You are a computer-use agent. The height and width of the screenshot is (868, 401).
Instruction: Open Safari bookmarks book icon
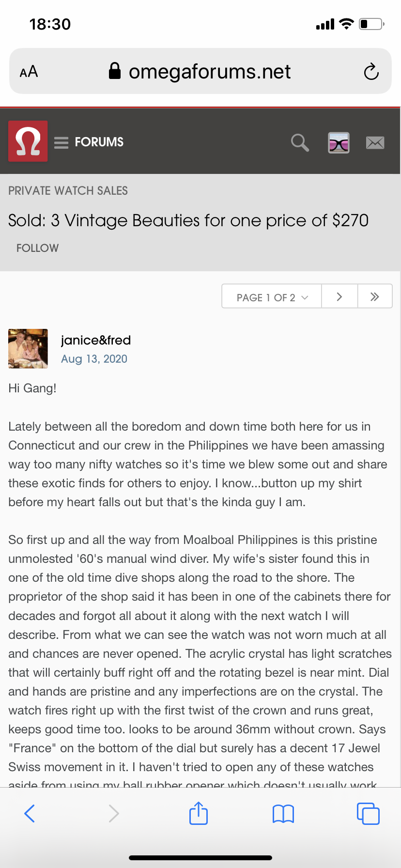(x=283, y=813)
